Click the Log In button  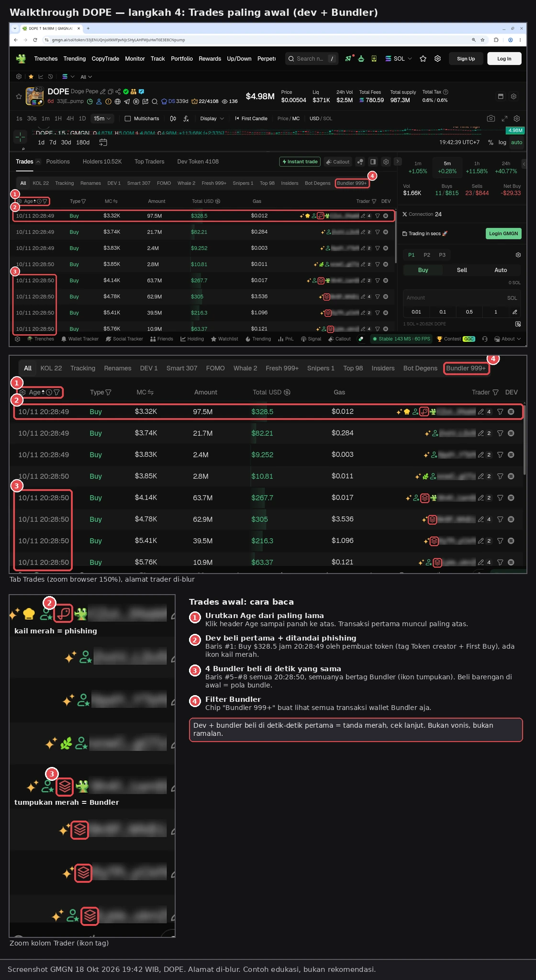point(504,58)
